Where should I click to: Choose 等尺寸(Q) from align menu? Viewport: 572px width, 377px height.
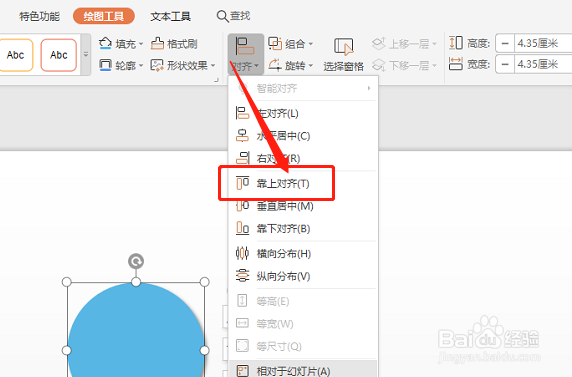304,346
